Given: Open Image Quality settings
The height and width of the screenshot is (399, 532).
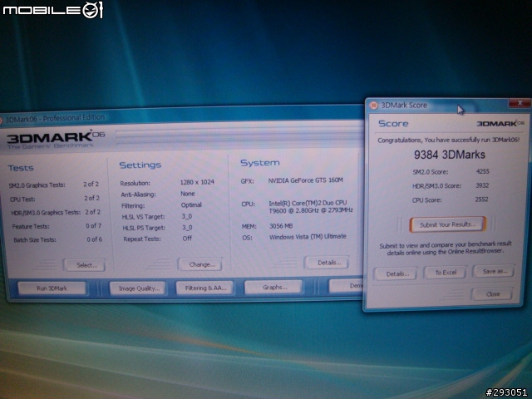Looking at the screenshot, I should (x=139, y=288).
